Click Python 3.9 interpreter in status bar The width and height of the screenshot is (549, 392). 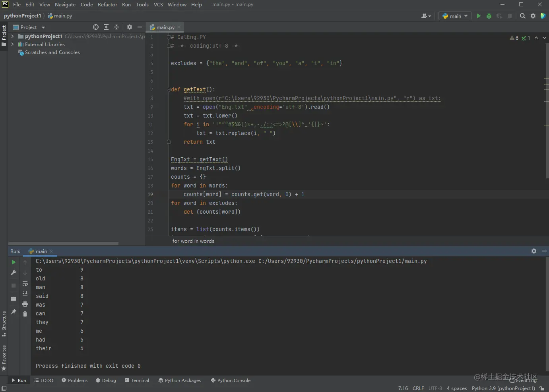[503, 388]
